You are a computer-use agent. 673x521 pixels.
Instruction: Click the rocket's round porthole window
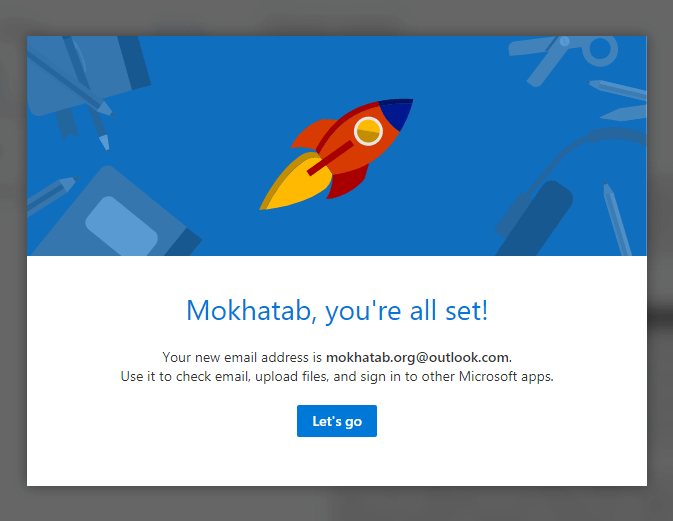coord(369,131)
